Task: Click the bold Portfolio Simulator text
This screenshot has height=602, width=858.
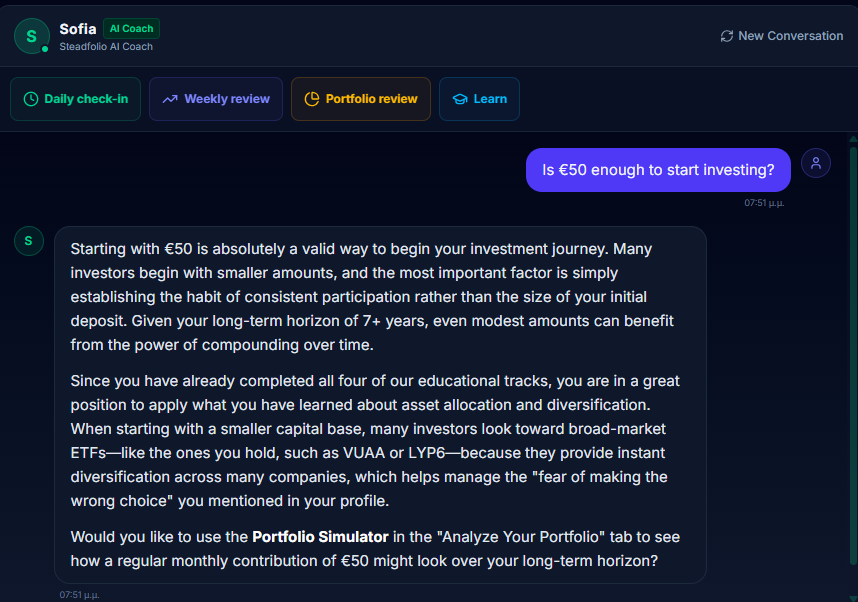Action: [320, 537]
